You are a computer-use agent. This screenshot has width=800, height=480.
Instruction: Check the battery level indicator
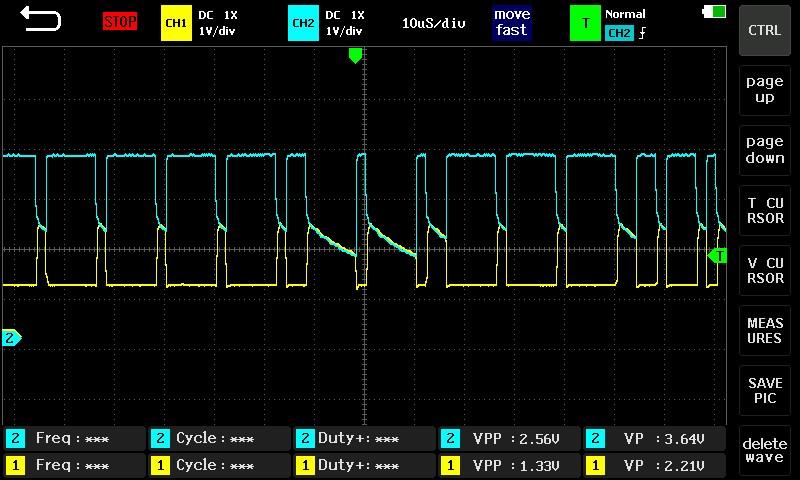[x=714, y=12]
